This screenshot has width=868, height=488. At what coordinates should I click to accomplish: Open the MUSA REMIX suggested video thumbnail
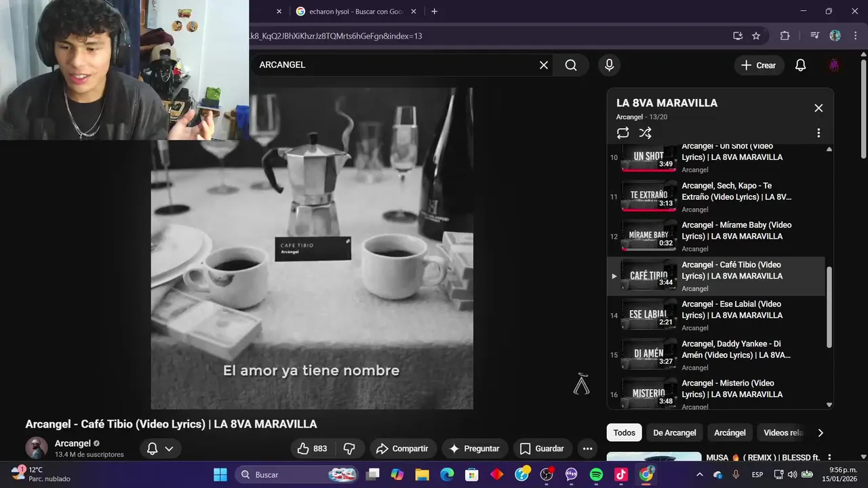pyautogui.click(x=654, y=457)
